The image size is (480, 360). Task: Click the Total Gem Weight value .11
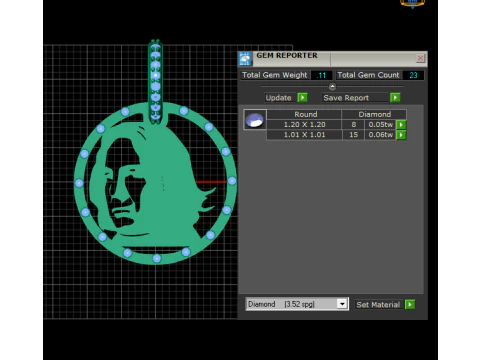(x=321, y=75)
